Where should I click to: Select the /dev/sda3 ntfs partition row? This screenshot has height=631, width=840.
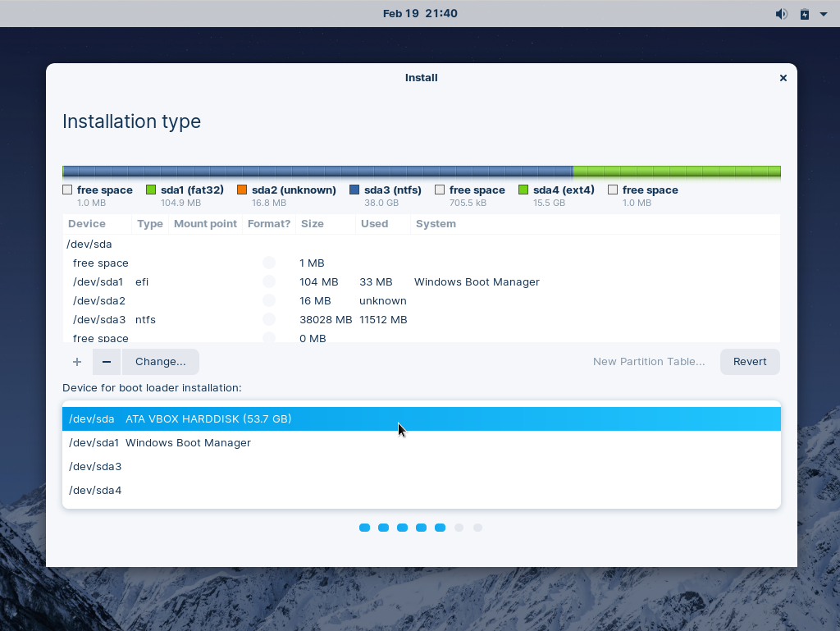328,319
